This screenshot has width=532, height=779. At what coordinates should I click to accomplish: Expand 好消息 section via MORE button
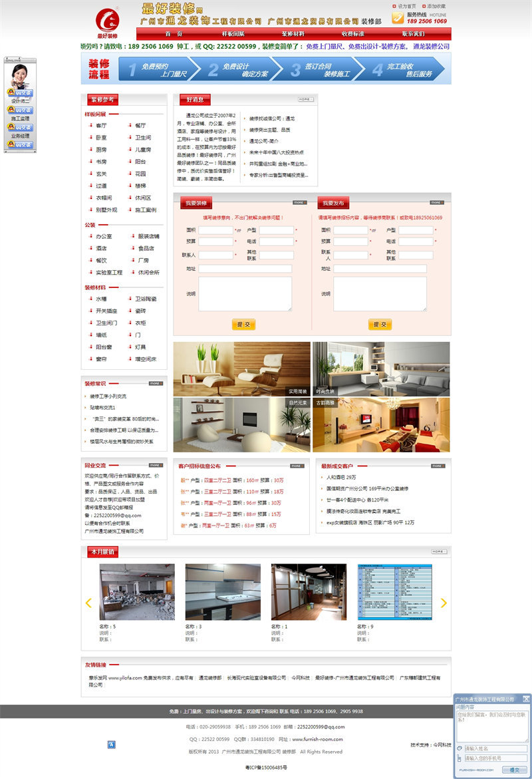click(x=305, y=99)
